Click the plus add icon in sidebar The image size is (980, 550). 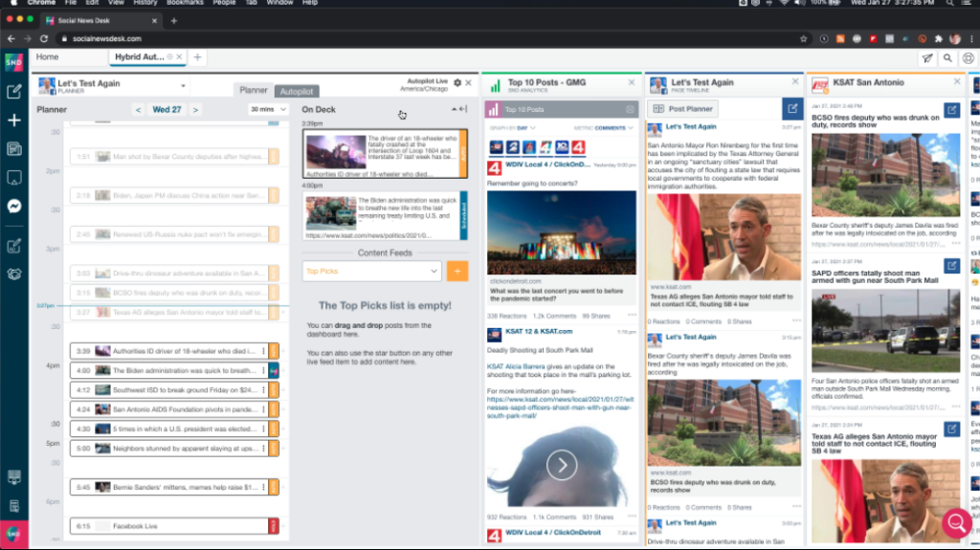click(x=13, y=120)
